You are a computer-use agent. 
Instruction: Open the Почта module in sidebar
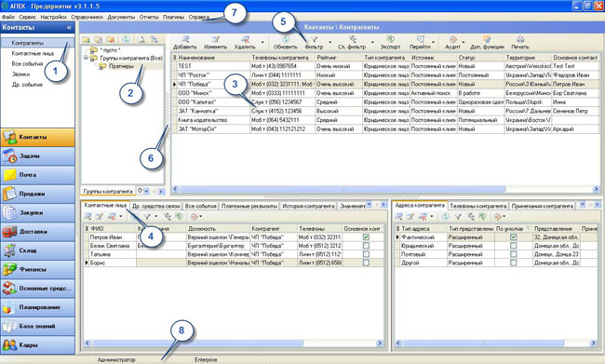click(x=38, y=175)
